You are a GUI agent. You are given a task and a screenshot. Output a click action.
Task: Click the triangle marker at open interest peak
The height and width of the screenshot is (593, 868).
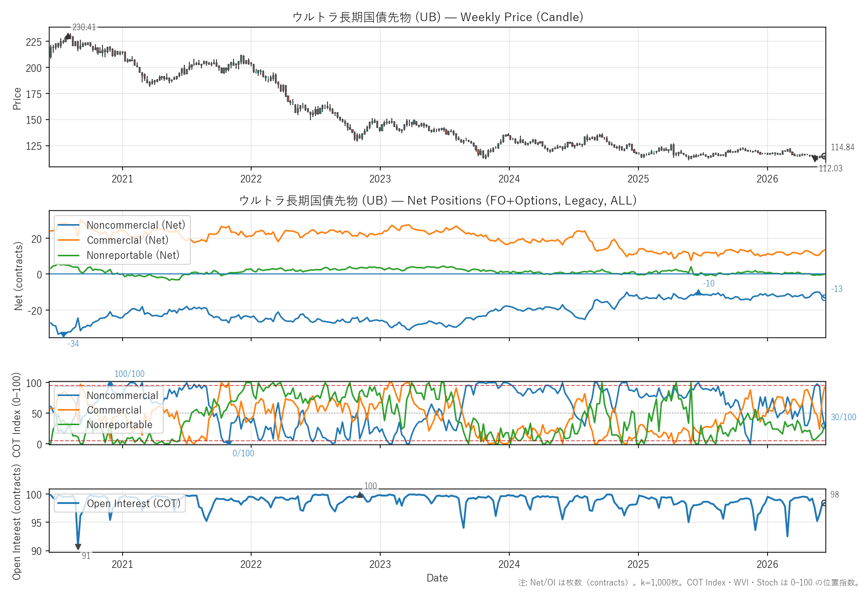pos(360,495)
